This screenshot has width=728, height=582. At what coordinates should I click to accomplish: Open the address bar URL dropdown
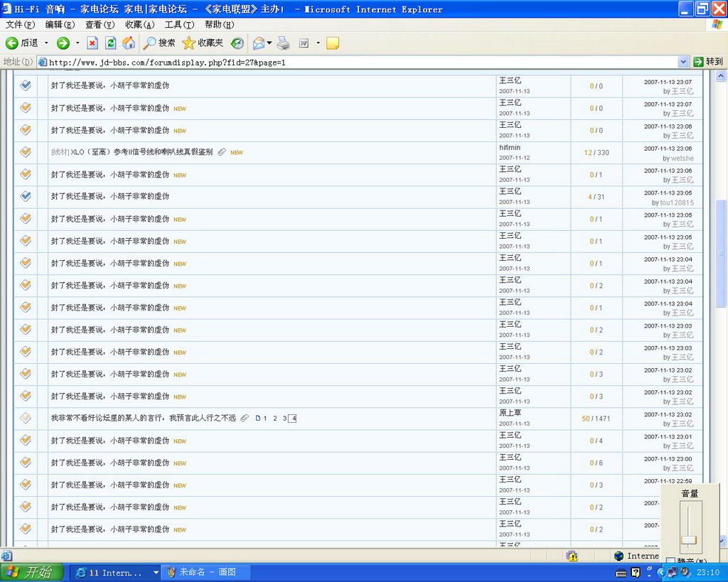click(683, 62)
